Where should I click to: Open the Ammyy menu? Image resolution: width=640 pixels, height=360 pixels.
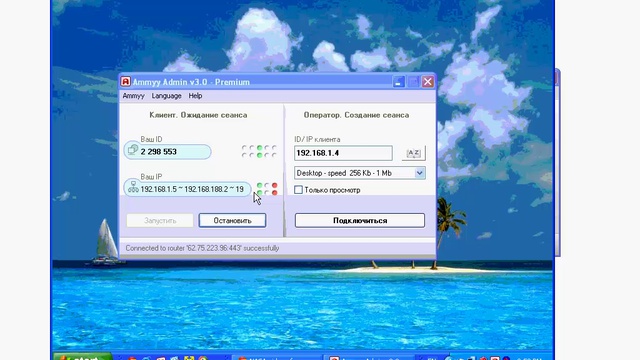coord(133,96)
